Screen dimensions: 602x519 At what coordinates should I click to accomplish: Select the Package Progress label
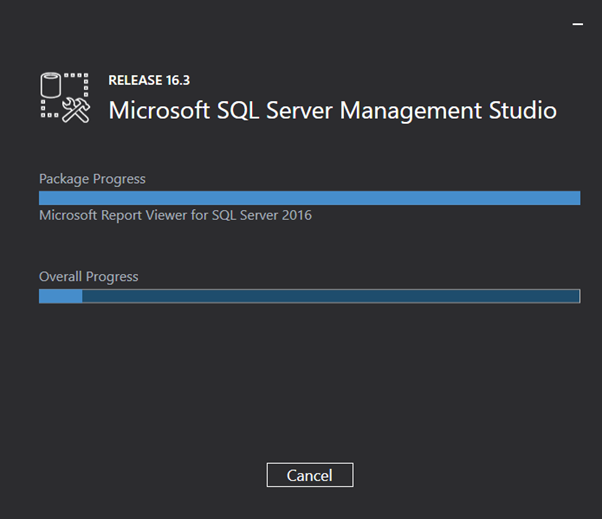tap(92, 179)
